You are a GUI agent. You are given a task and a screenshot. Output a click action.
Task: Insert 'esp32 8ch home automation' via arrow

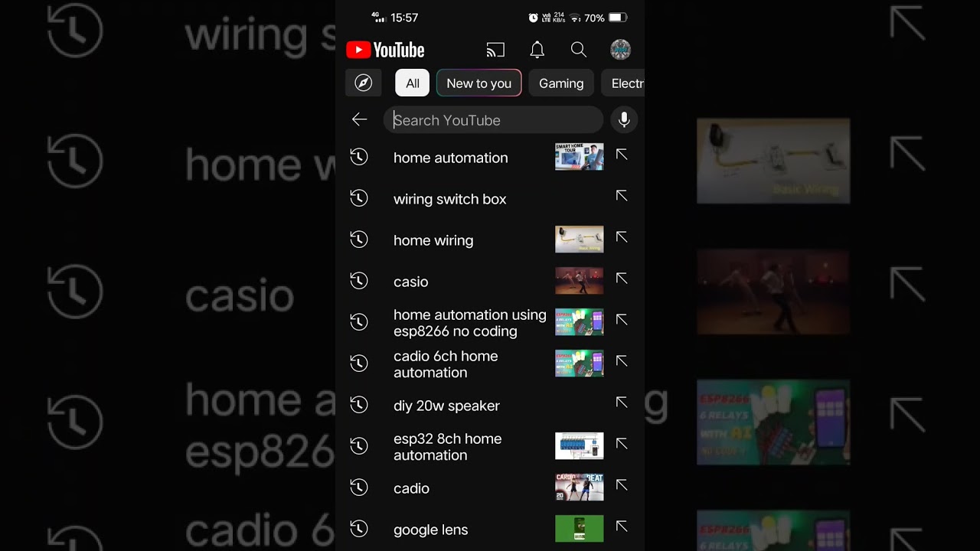pyautogui.click(x=622, y=444)
